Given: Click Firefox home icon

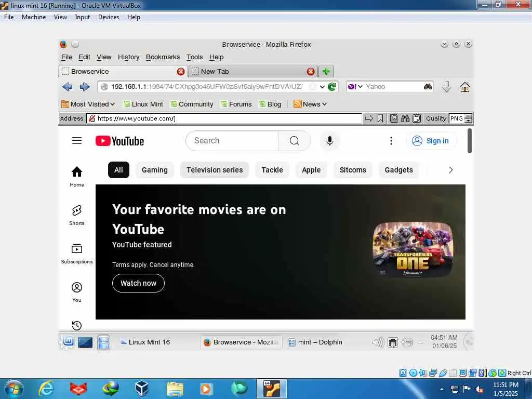Looking at the screenshot, I should [x=465, y=87].
